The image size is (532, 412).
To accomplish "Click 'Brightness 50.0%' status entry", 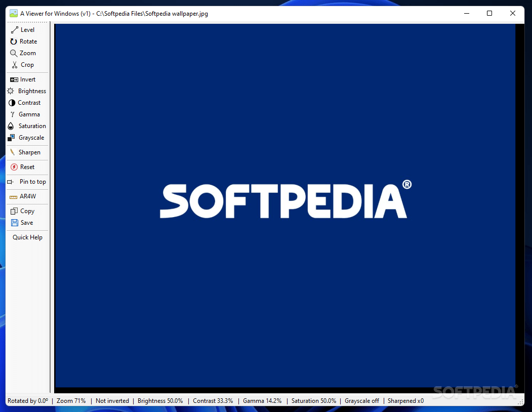I will pyautogui.click(x=160, y=401).
